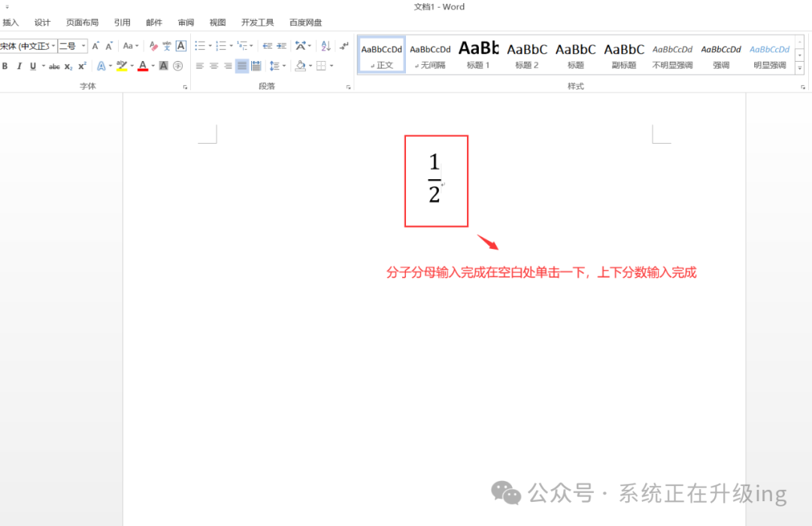Image resolution: width=812 pixels, height=526 pixels.
Task: Open the 邮件 tab
Action: (154, 23)
